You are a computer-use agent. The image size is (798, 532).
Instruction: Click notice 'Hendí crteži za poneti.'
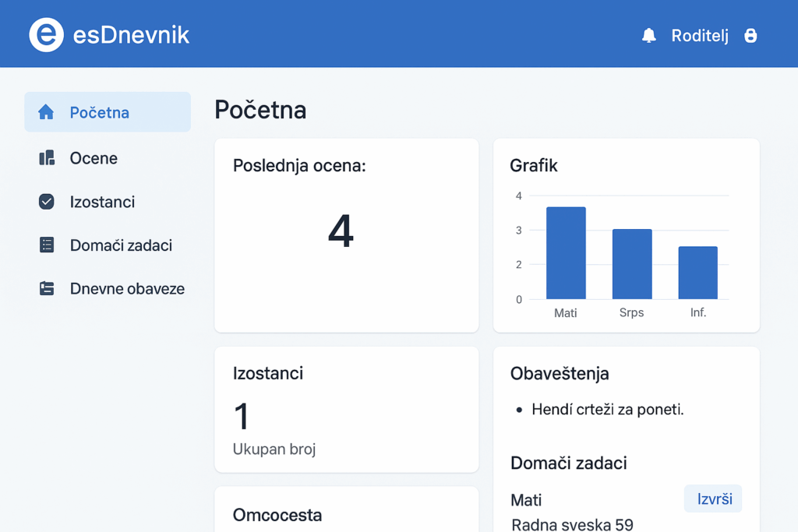coord(608,409)
